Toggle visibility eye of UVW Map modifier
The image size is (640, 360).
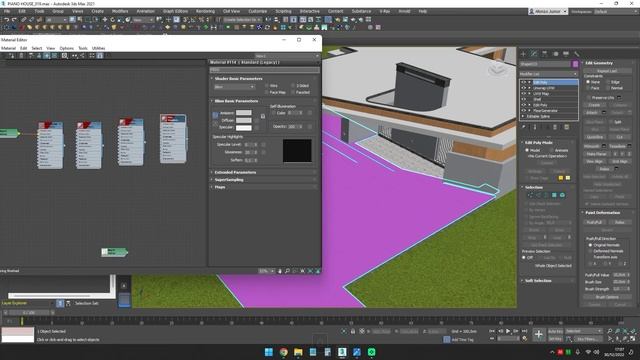(524, 93)
